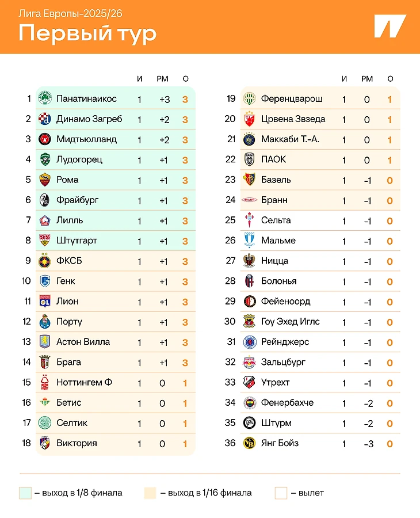Click the beige 1/16 finals legend swatch
This screenshot has height=518, width=420.
pyautogui.click(x=150, y=493)
